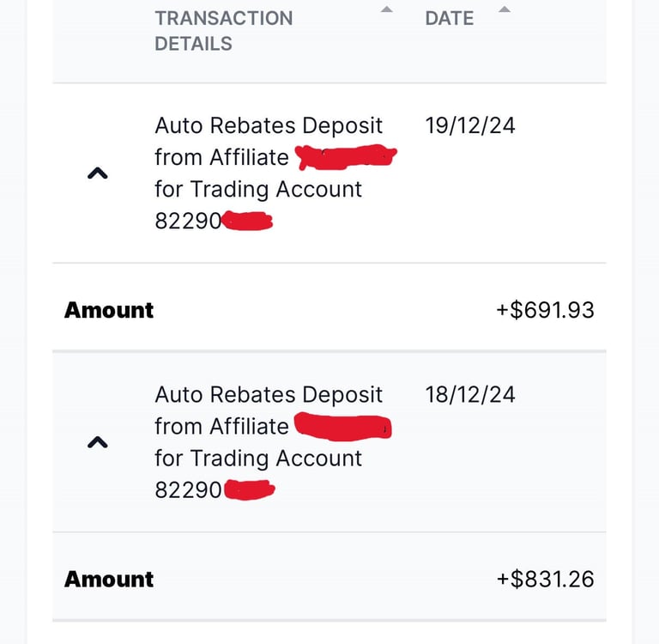Image resolution: width=659 pixels, height=644 pixels.
Task: Click "for Trading Account" text in 19/12/24 row
Action: [x=258, y=189]
